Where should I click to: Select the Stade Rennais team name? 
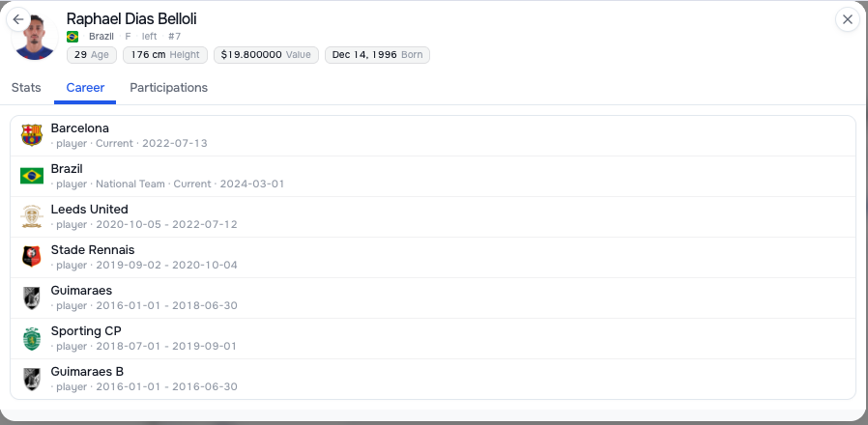coord(93,249)
